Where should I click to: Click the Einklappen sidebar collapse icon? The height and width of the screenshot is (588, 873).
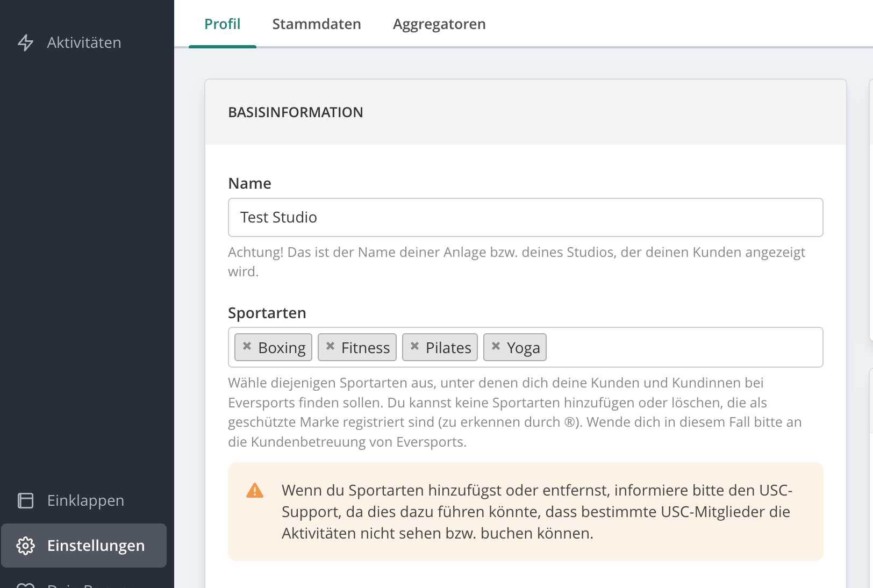click(25, 500)
